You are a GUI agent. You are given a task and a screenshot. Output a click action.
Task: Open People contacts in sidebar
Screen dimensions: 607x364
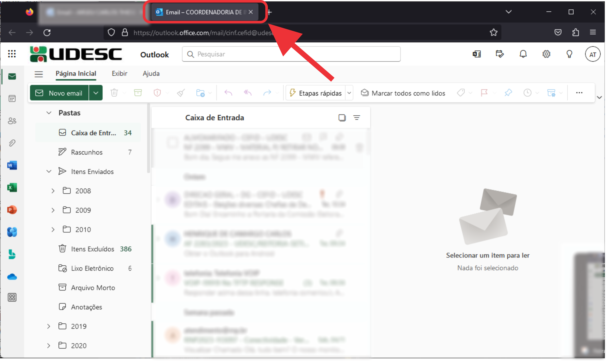coord(12,121)
